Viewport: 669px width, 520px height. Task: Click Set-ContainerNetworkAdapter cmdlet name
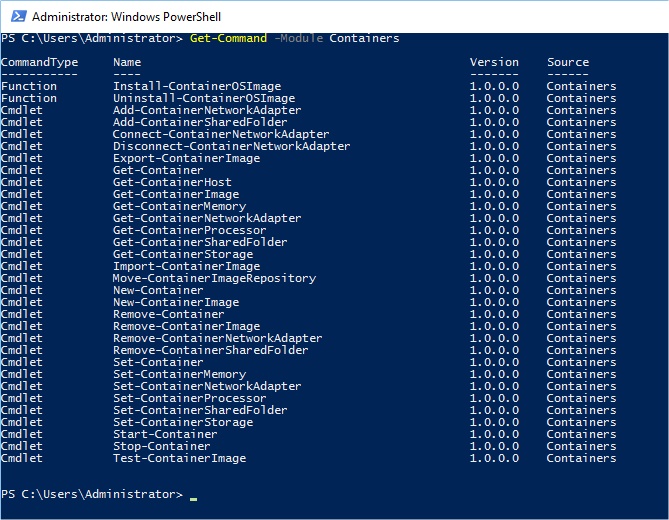tap(207, 386)
